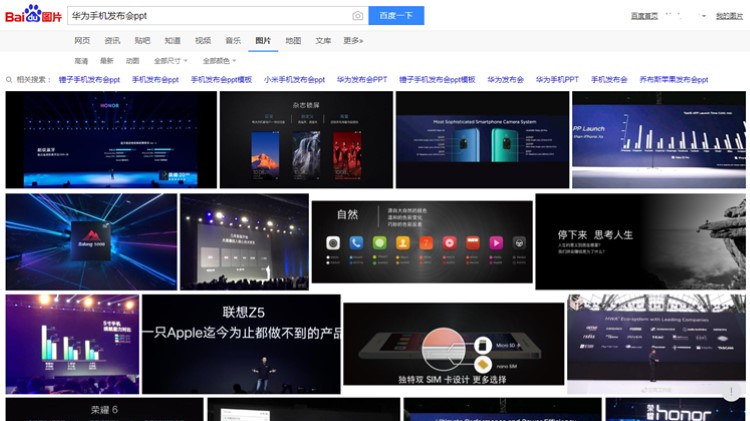
Task: Enable the 高清 filter
Action: tap(81, 61)
